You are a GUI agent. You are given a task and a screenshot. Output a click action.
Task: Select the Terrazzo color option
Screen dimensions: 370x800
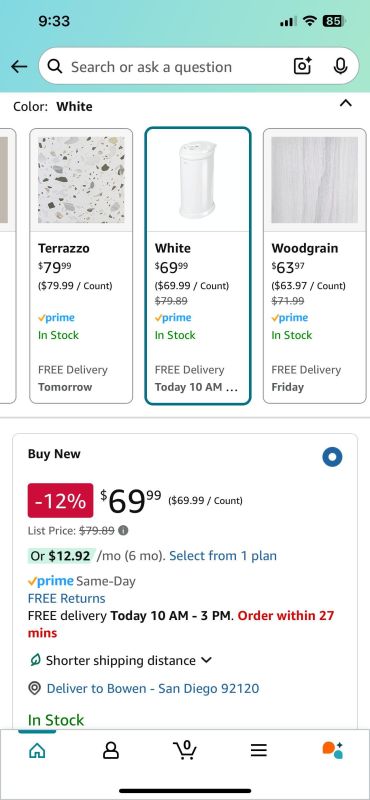81,266
